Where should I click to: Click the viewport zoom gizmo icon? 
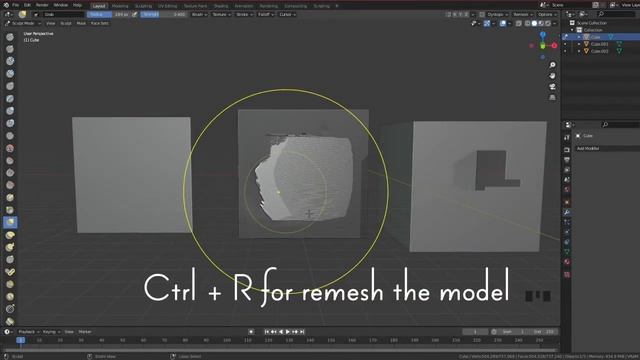pos(552,65)
